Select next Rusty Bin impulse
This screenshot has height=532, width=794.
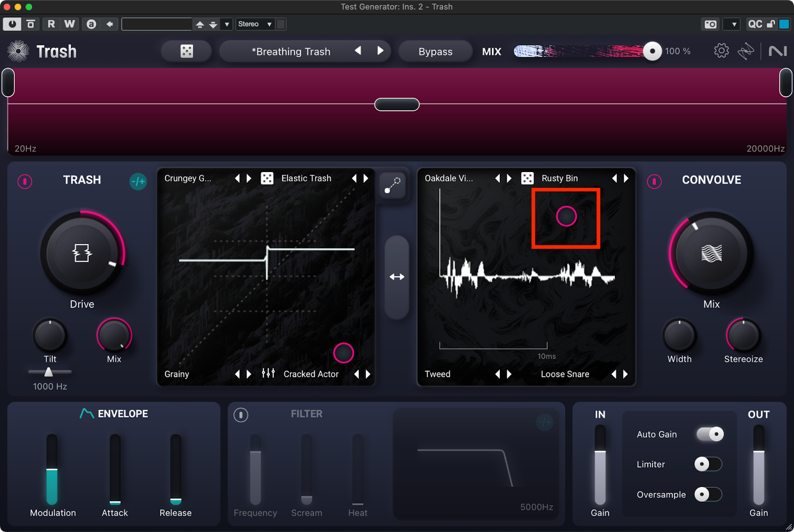click(626, 178)
